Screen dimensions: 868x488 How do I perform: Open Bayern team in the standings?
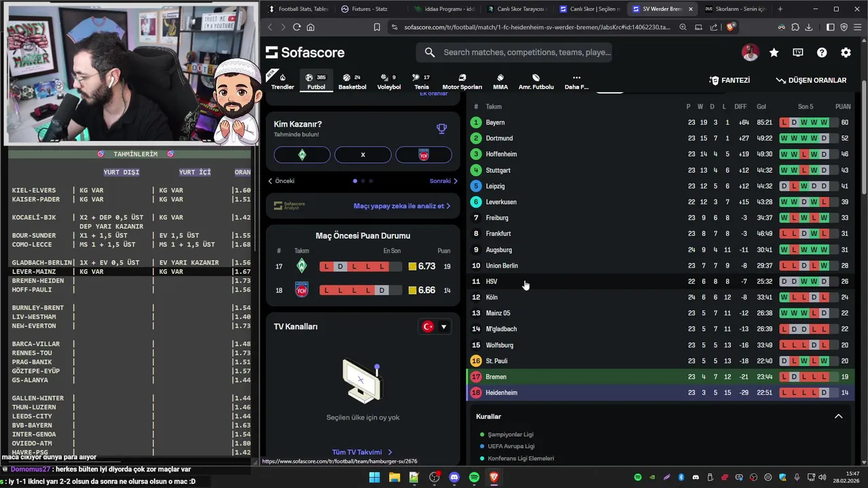[x=495, y=123]
